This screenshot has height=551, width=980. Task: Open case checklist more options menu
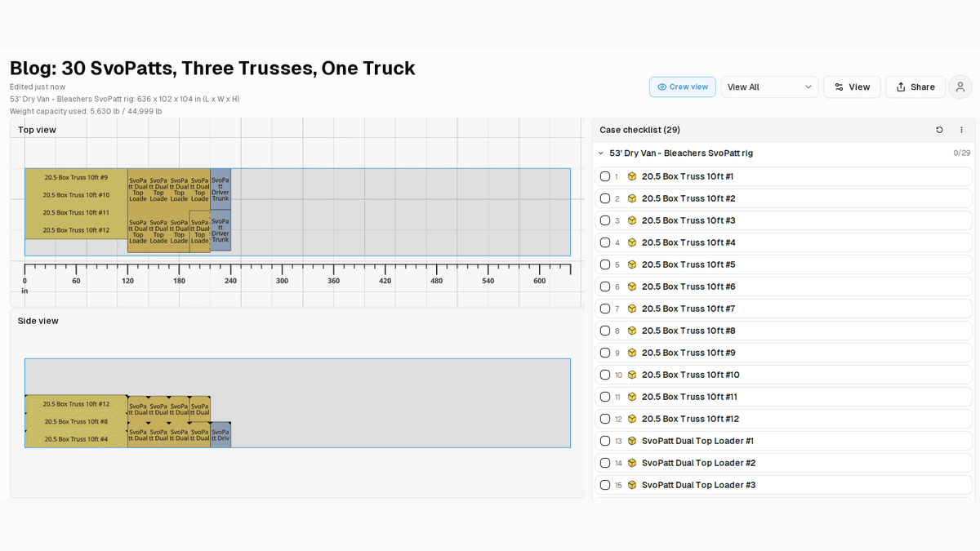(x=961, y=130)
